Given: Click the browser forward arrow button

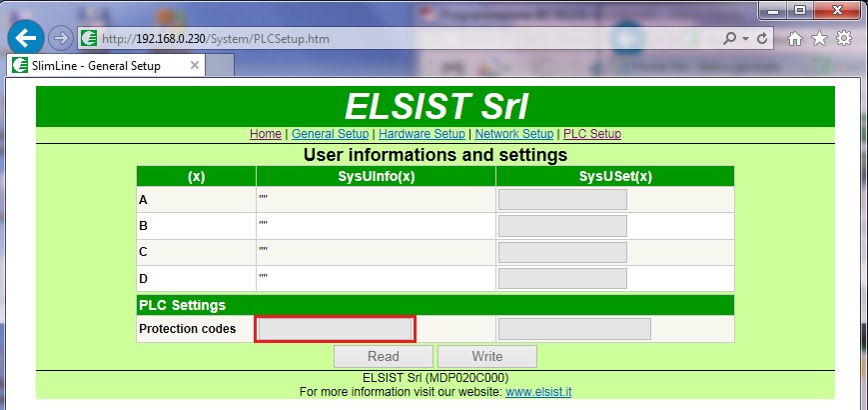Looking at the screenshot, I should [x=60, y=38].
